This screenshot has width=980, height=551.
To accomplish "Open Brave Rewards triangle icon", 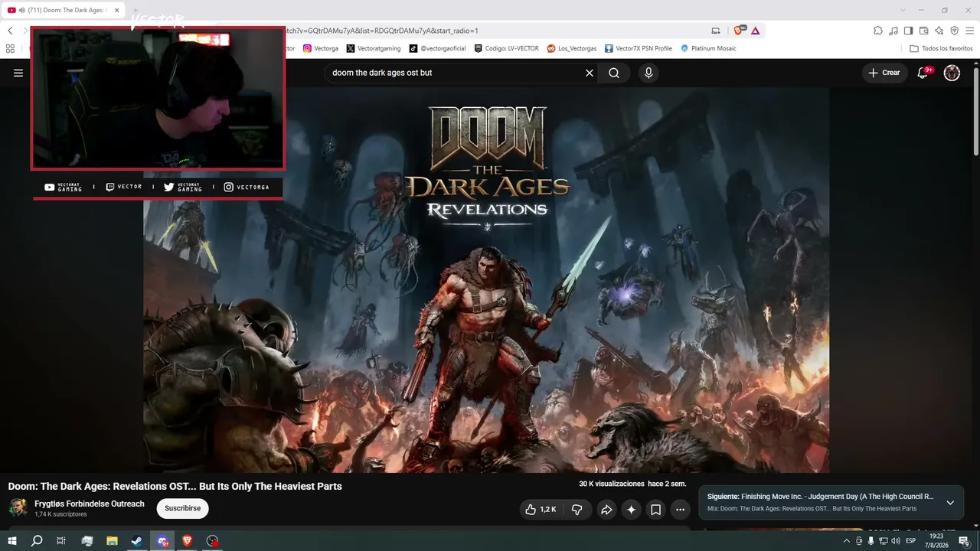I will (756, 31).
